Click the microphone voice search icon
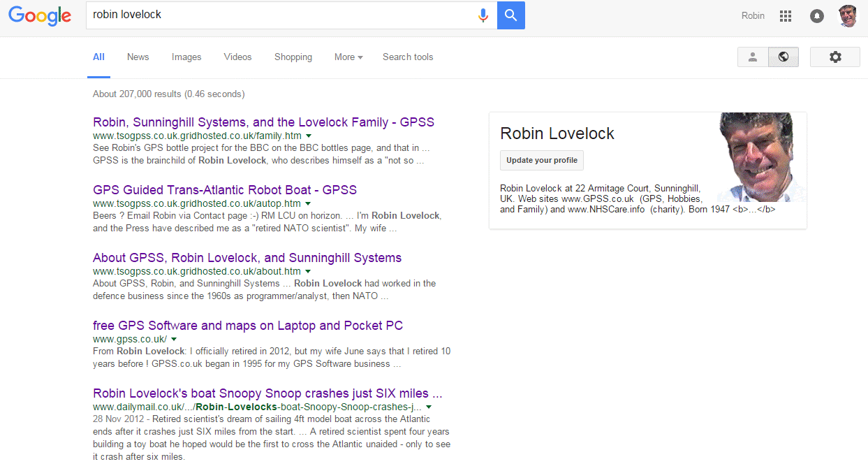Screen dimensions: 868x464 click(x=483, y=15)
